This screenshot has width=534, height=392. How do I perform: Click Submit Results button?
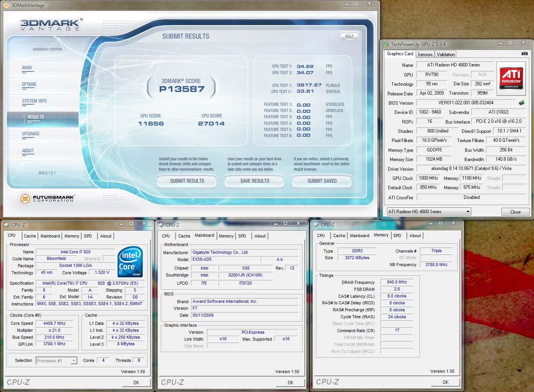click(x=187, y=181)
